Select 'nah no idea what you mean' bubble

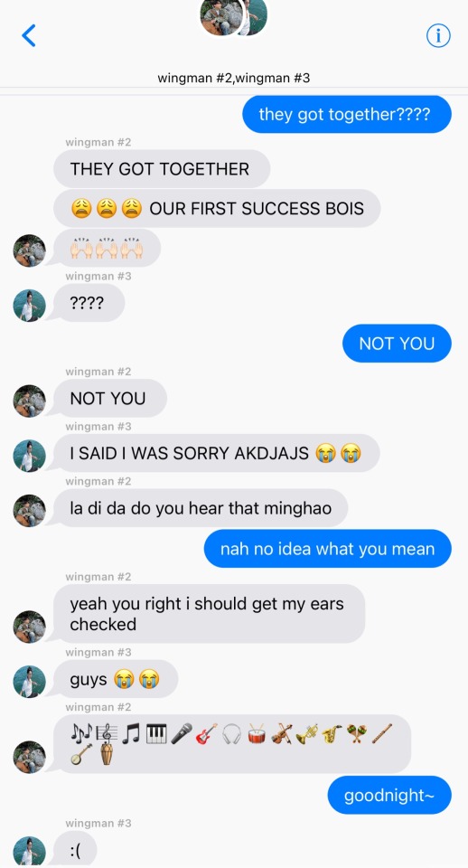[327, 549]
